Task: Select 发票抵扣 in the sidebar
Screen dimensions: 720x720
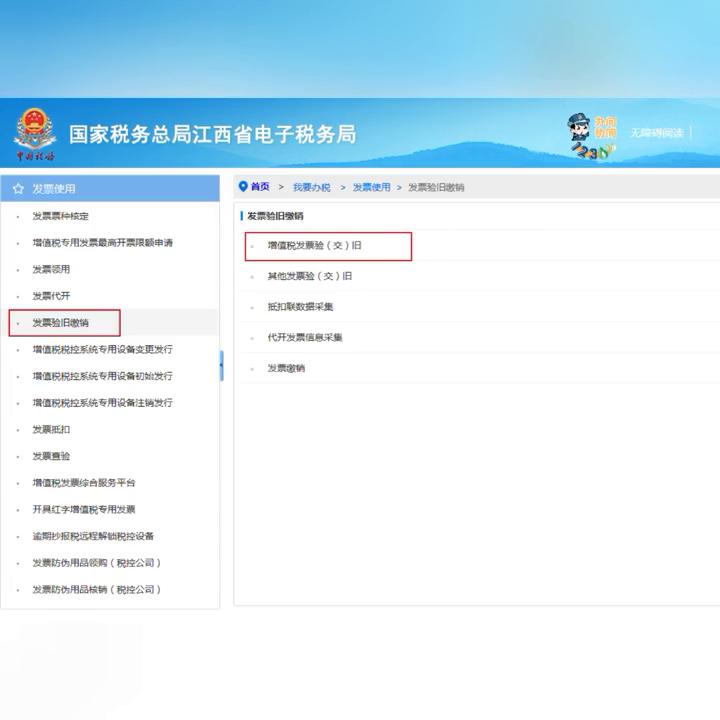Action: [x=51, y=429]
